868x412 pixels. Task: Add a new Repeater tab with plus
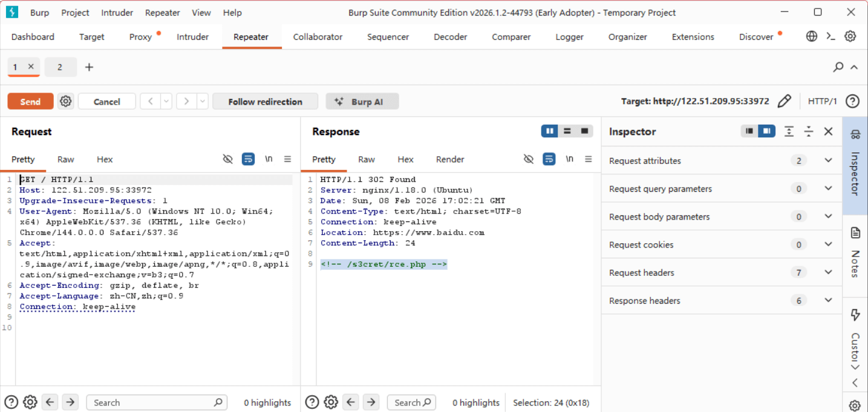pyautogui.click(x=89, y=67)
